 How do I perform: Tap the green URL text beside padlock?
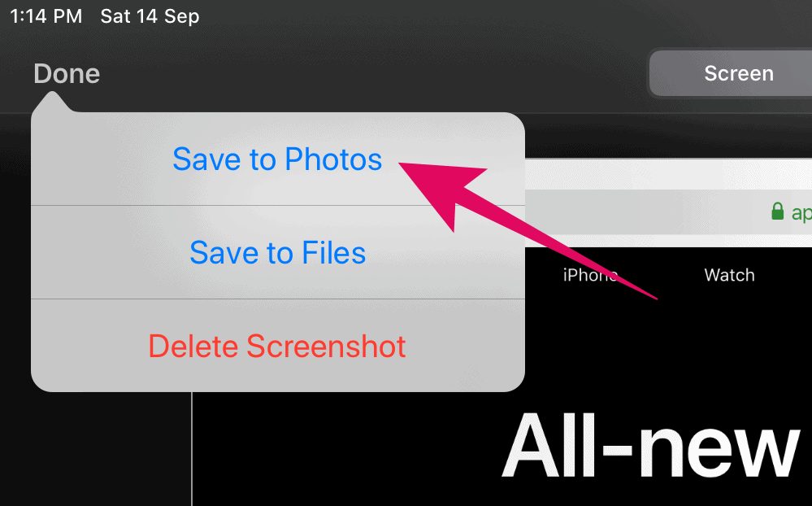tap(801, 212)
